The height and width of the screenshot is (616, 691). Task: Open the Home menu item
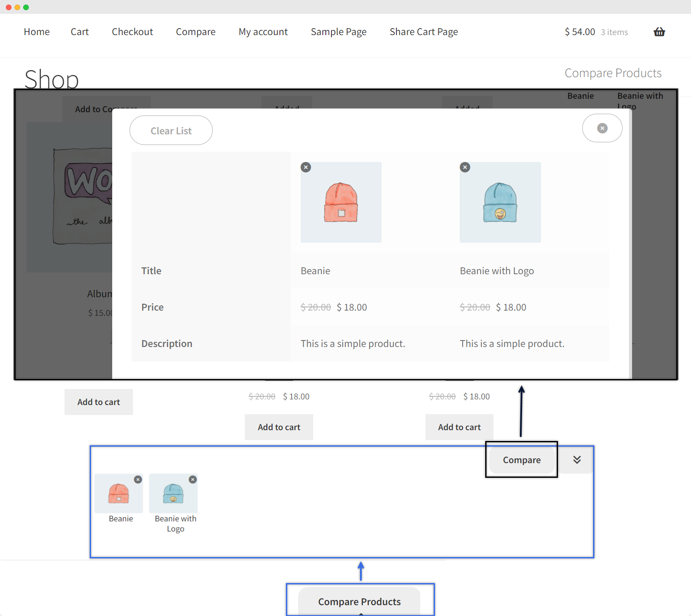point(37,32)
